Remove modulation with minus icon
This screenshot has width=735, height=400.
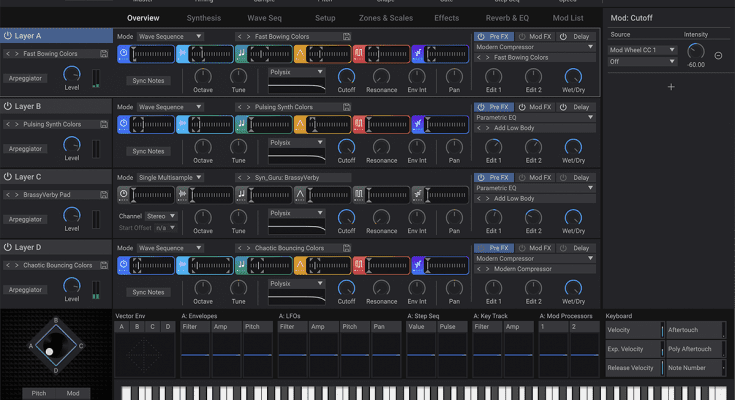[x=718, y=55]
